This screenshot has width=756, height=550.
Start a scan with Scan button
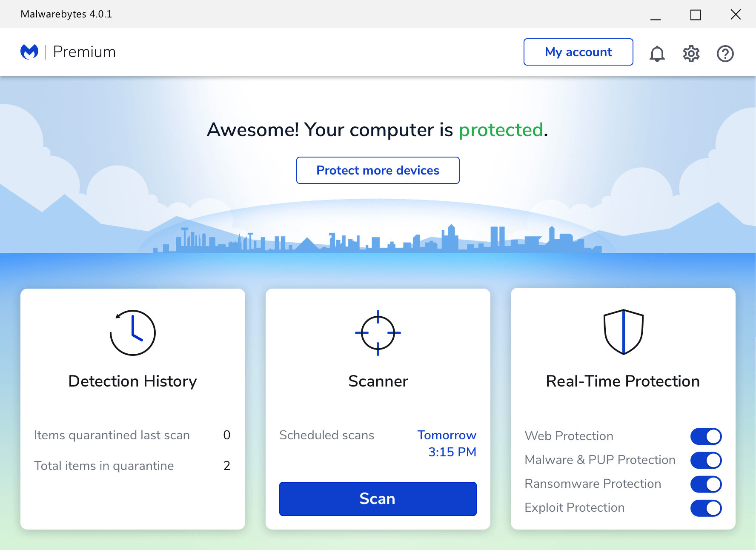tap(378, 499)
